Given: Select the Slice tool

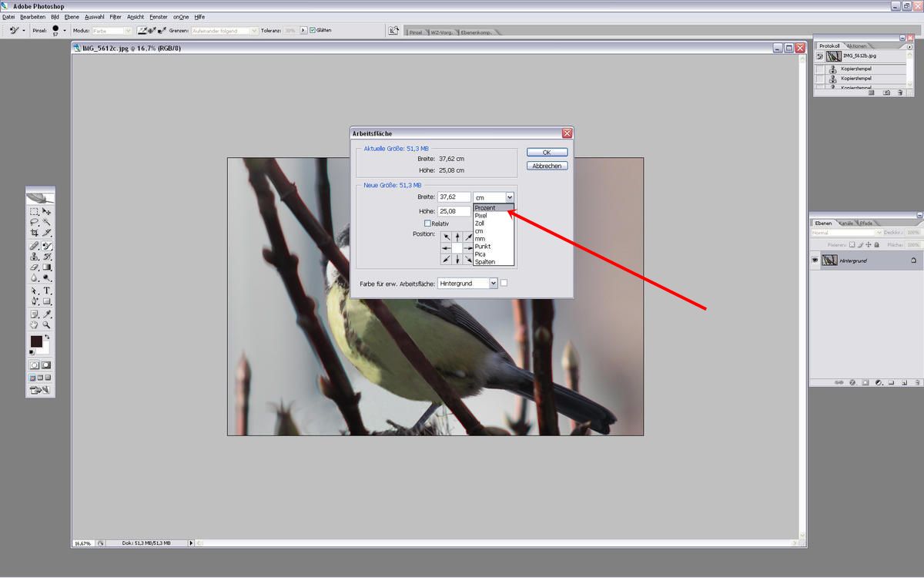Looking at the screenshot, I should click(47, 232).
